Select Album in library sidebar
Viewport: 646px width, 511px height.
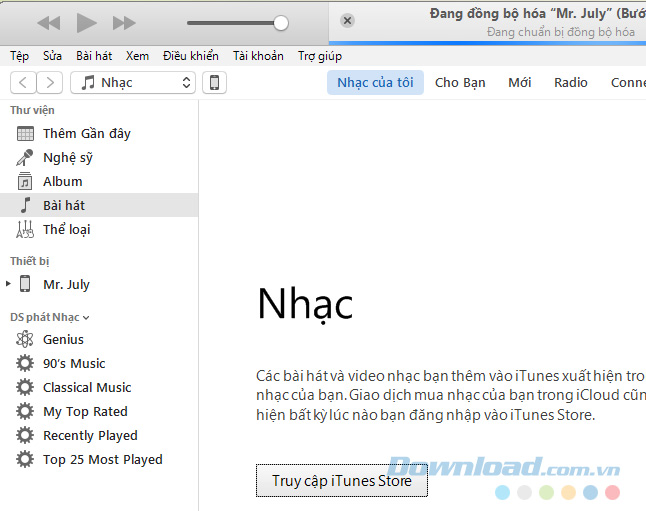coord(99,181)
